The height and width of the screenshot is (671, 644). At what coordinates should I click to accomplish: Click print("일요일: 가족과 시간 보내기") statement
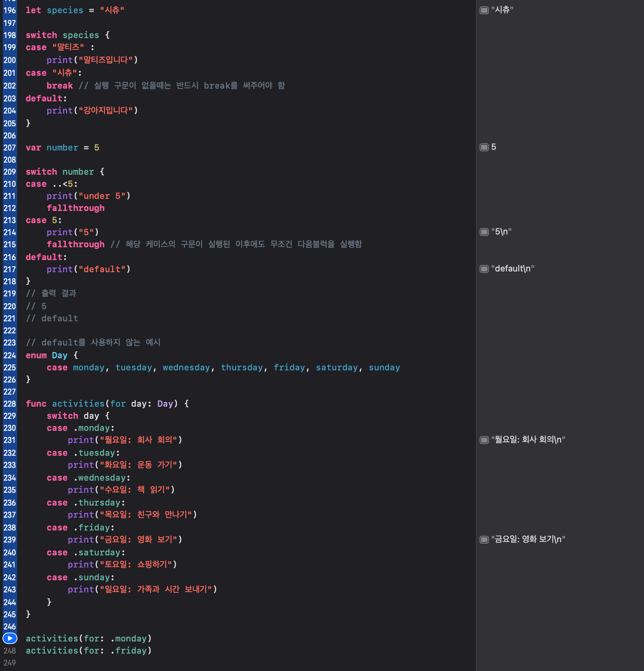tap(142, 590)
